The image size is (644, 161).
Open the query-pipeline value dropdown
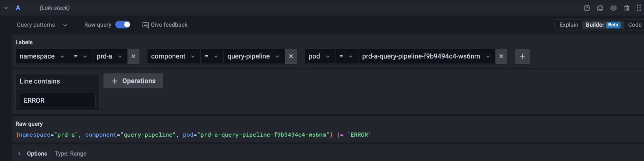(x=253, y=56)
